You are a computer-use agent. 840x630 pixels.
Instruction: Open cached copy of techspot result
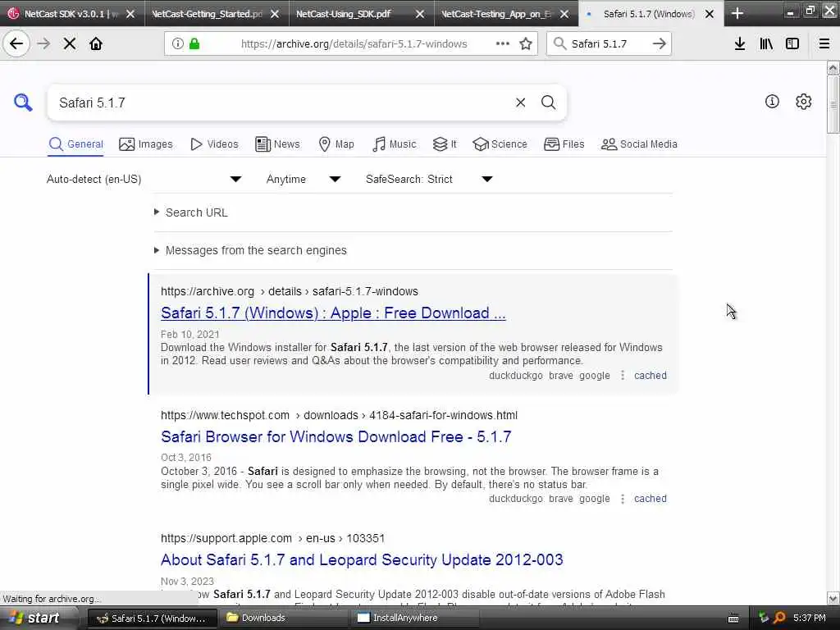click(651, 499)
